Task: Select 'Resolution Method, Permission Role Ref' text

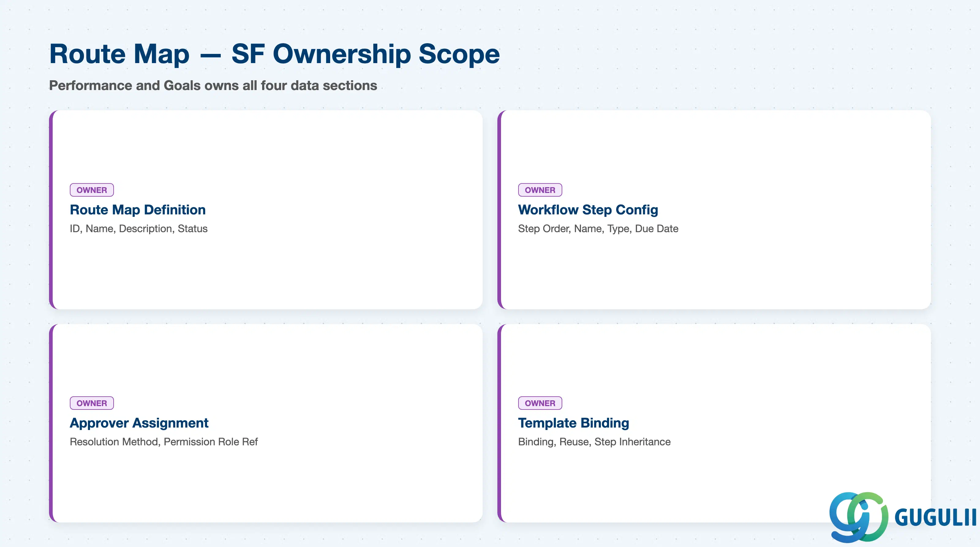Action: [x=164, y=442]
